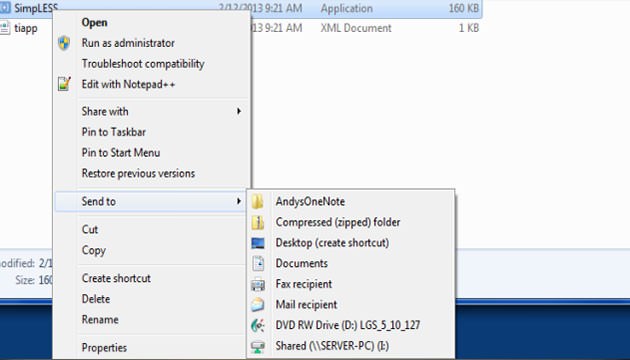Click the 1 KB size cell
This screenshot has width=630, height=360.
[469, 28]
